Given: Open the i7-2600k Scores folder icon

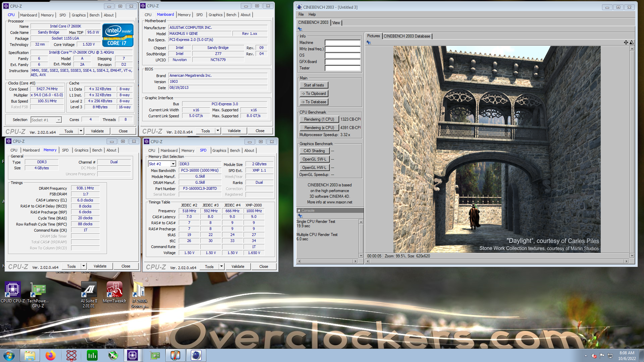Looking at the screenshot, I should (x=140, y=295).
